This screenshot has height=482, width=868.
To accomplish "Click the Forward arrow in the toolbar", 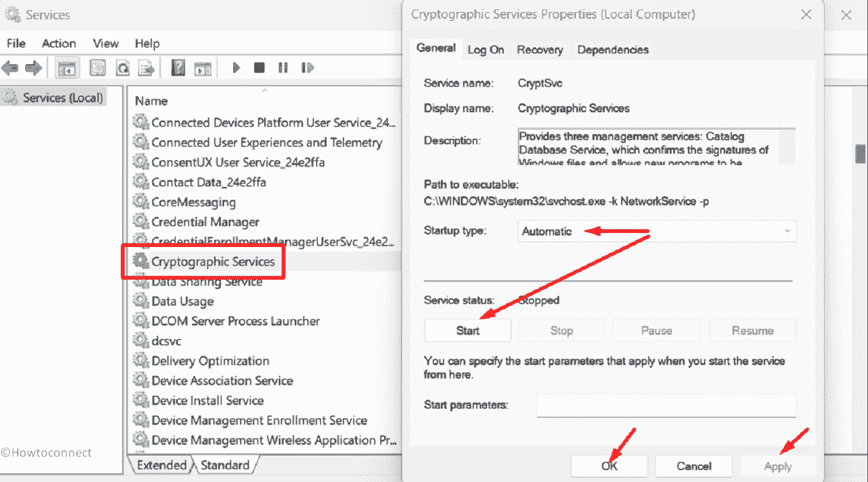I will point(33,67).
